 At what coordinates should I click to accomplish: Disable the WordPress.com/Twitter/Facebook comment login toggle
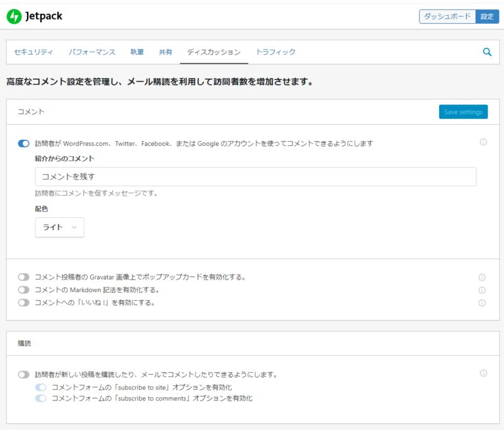click(x=23, y=144)
